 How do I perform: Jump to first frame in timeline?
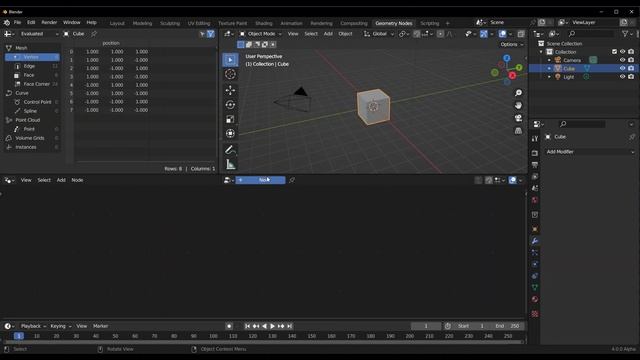pyautogui.click(x=247, y=326)
